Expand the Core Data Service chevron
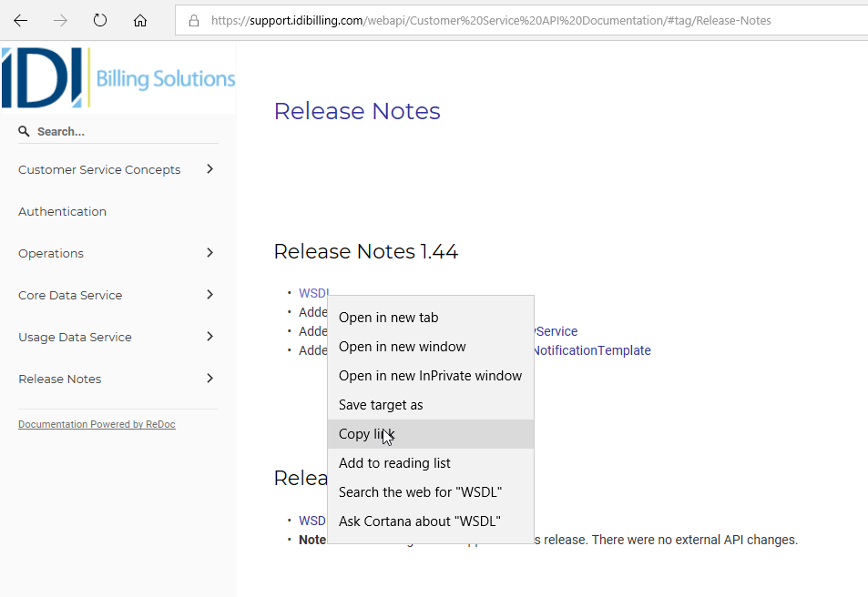The height and width of the screenshot is (597, 868). tap(209, 295)
